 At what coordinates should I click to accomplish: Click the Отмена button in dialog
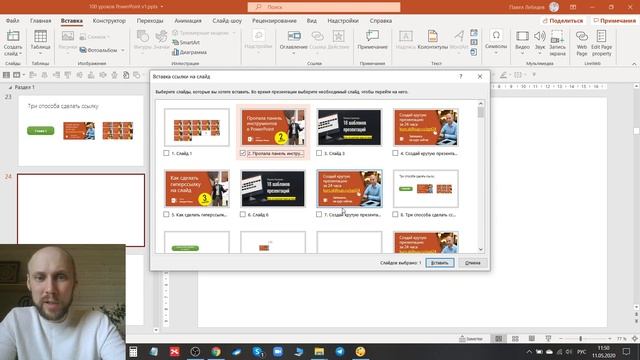(472, 263)
